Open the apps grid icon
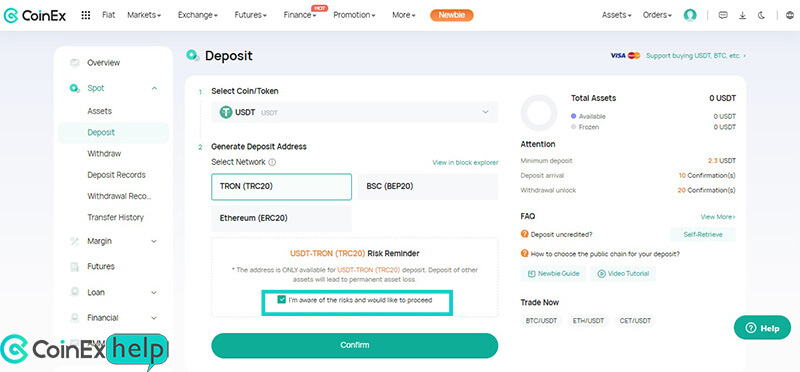The image size is (800, 372). point(86,15)
